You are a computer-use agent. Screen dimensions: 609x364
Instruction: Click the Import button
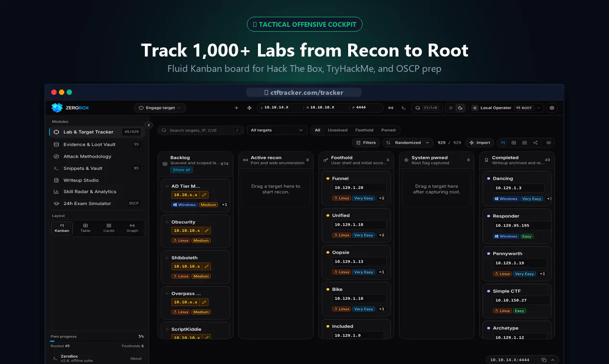[480, 143]
